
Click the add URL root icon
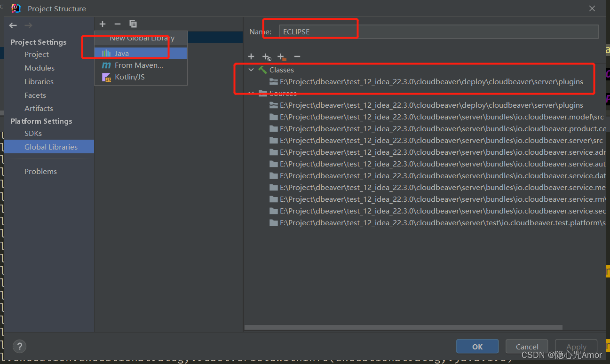pyautogui.click(x=267, y=57)
